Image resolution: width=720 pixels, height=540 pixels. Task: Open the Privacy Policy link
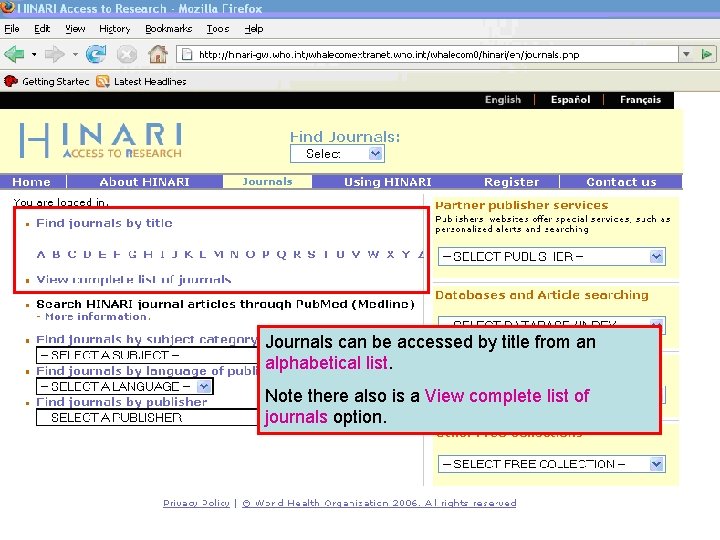(197, 503)
